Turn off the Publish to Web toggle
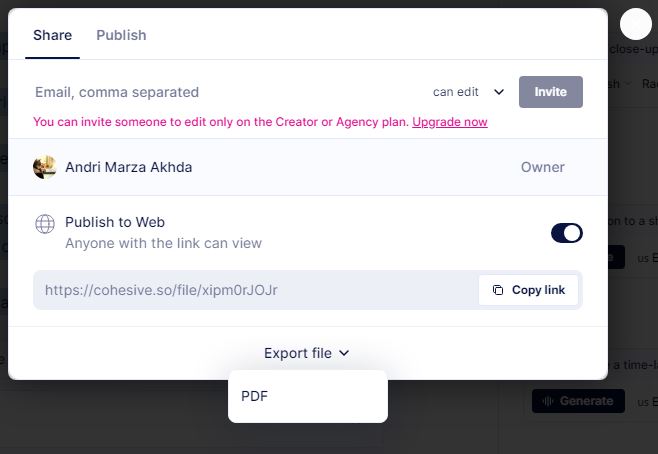Screen dimensions: 658x454 [566, 233]
